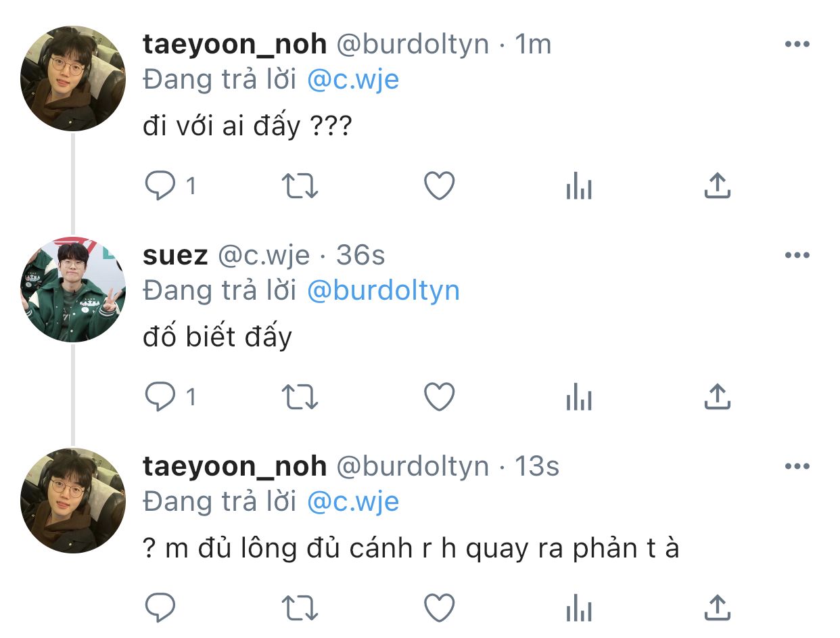Viewport: 840px width, 638px height.
Task: View analytics of "đi với ai đấy ???" tweet
Action: 579,185
